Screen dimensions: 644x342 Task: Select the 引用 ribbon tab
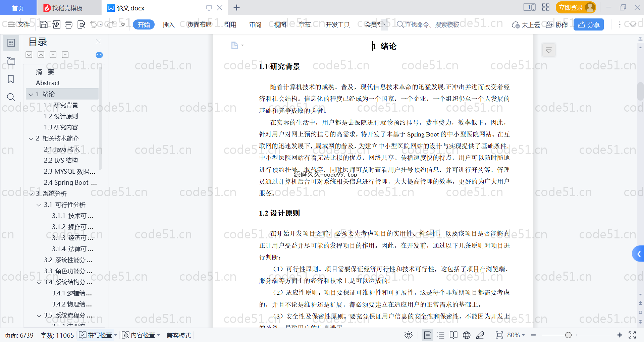tap(230, 24)
